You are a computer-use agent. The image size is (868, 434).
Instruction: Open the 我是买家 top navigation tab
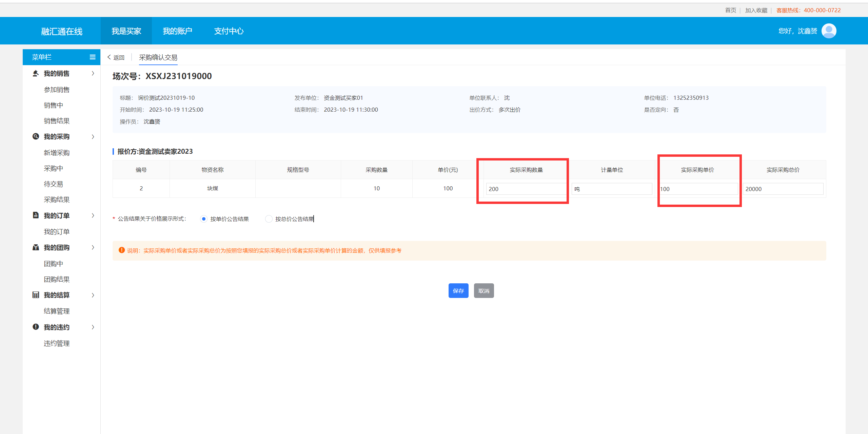(x=126, y=31)
